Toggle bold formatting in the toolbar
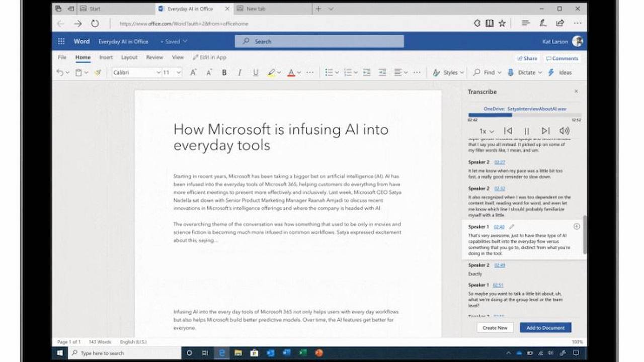Viewport: 644px width, 362px height. [224, 73]
